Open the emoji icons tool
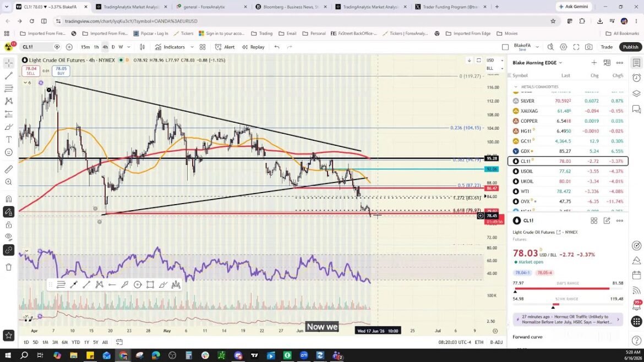The image size is (644, 362). coord(9,152)
